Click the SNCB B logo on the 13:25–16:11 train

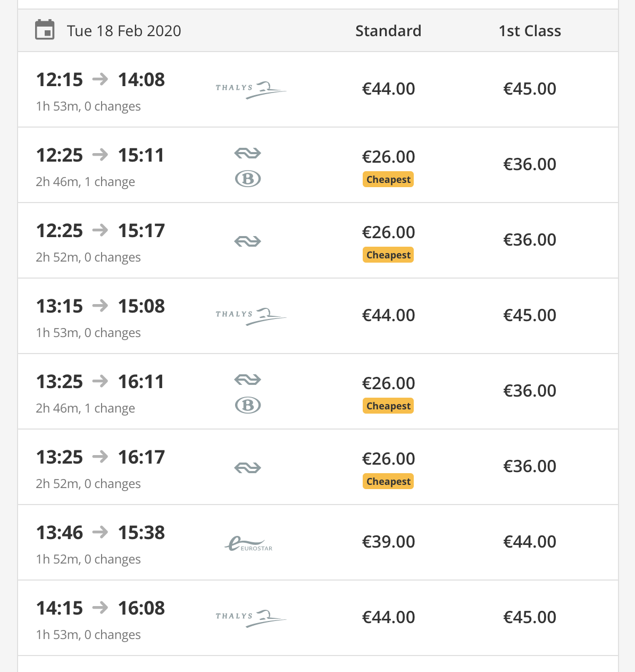pos(248,405)
